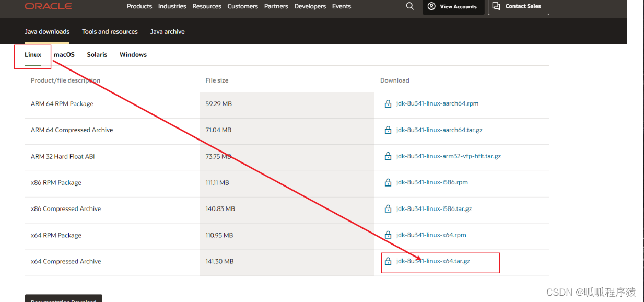Open the Developers menu
The height and width of the screenshot is (302, 644).
pos(310,6)
